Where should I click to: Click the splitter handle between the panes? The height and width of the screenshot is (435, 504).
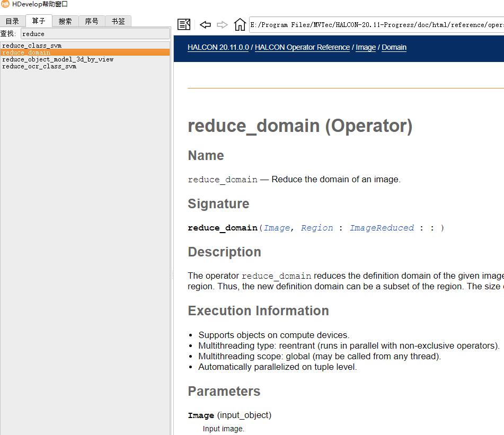click(x=172, y=274)
